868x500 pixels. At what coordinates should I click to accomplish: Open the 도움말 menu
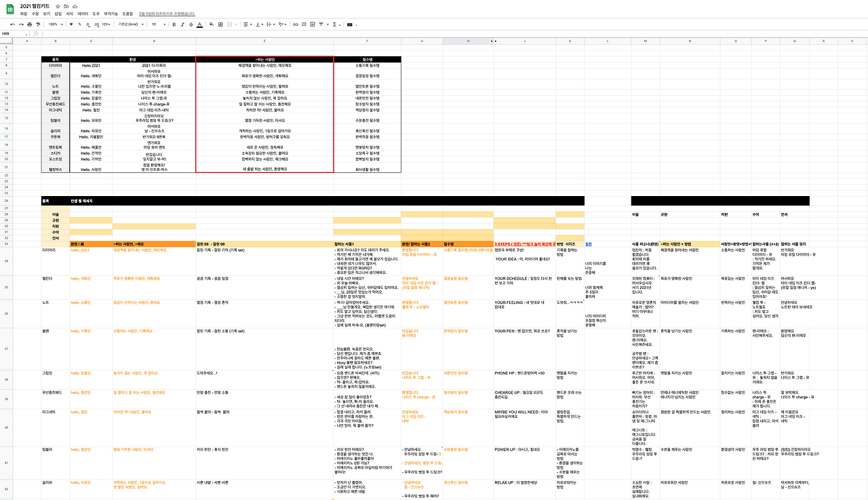127,14
